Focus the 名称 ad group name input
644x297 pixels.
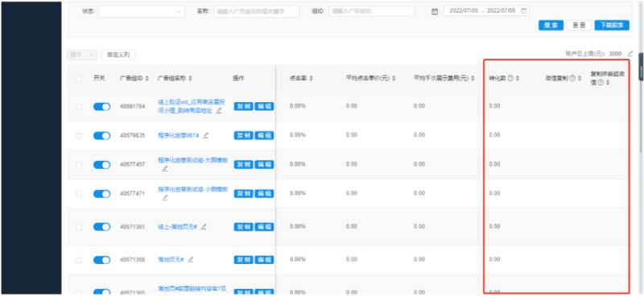(257, 11)
